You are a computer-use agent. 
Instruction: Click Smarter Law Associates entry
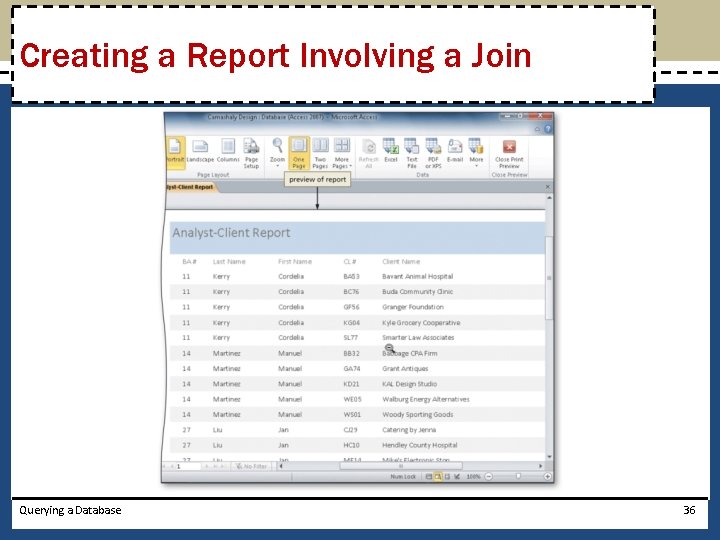point(418,338)
